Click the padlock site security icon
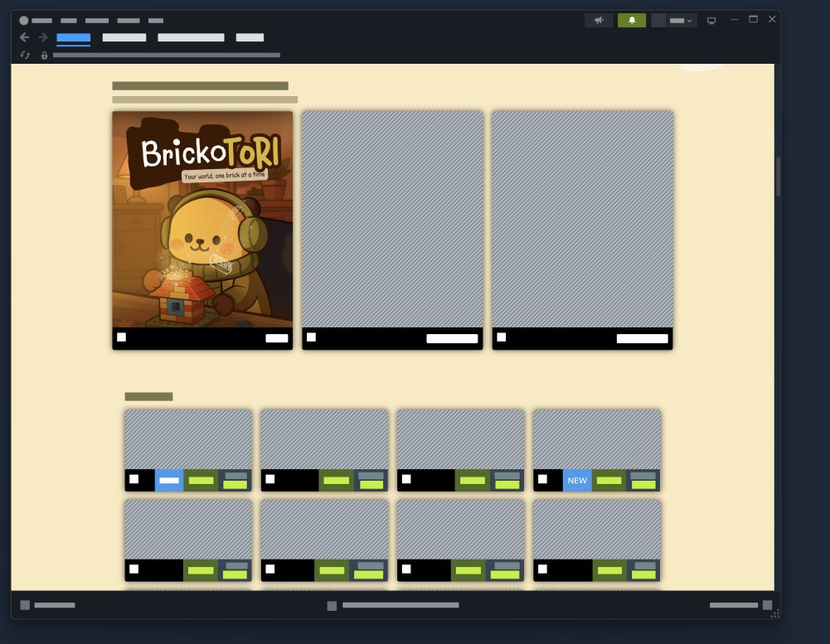The height and width of the screenshot is (644, 830). (x=45, y=55)
